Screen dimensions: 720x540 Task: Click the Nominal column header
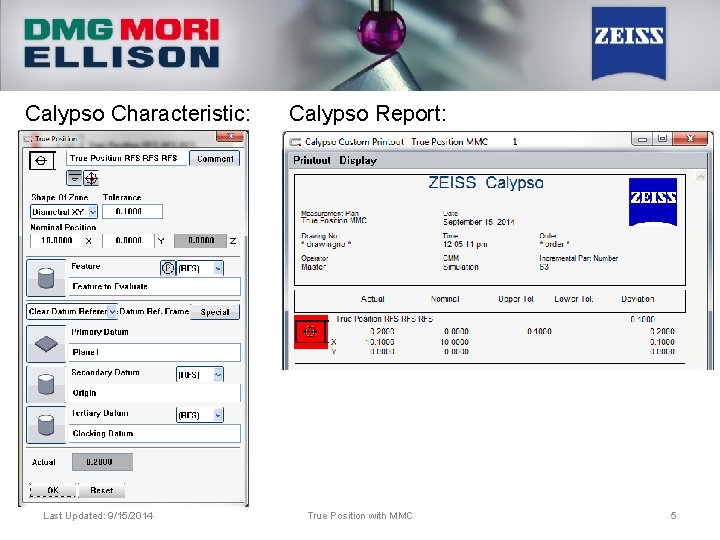click(x=445, y=299)
